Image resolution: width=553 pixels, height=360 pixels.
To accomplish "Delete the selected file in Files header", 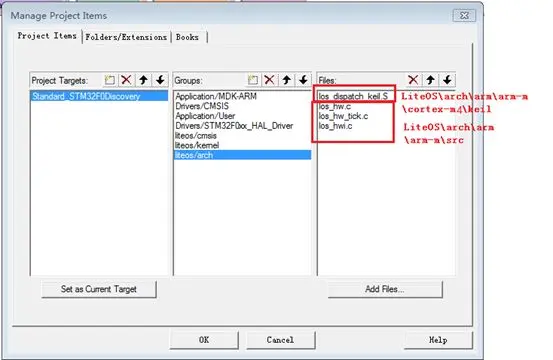I will tap(413, 80).
